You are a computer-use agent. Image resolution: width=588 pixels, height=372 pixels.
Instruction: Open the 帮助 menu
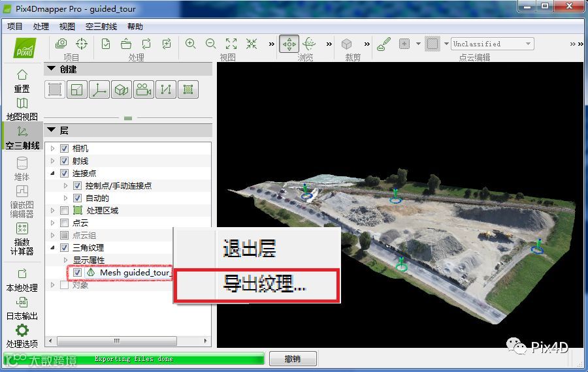[x=135, y=27]
